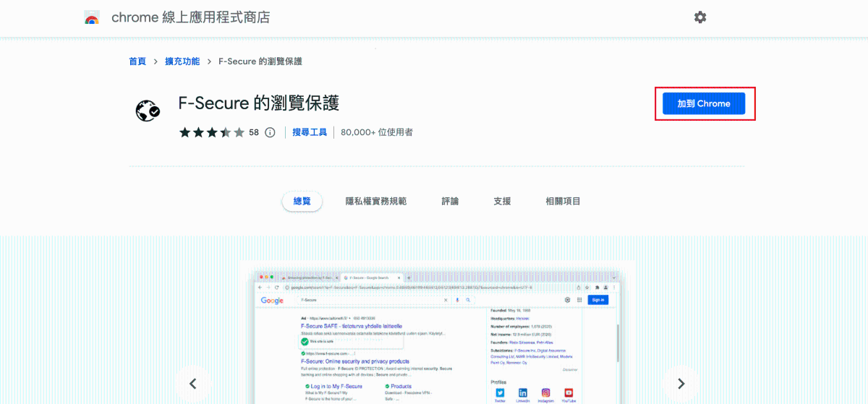Image resolution: width=868 pixels, height=404 pixels.
Task: Open 擴充功能 breadcrumb link
Action: [x=182, y=61]
